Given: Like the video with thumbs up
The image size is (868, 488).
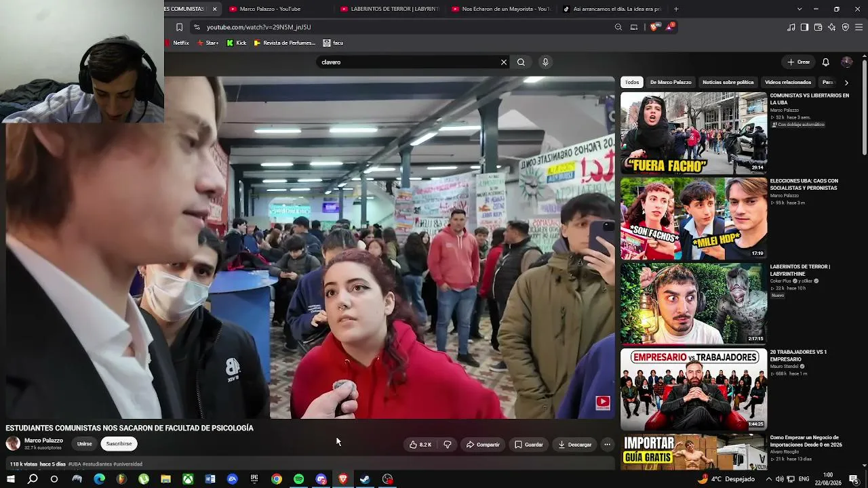Looking at the screenshot, I should [x=420, y=445].
